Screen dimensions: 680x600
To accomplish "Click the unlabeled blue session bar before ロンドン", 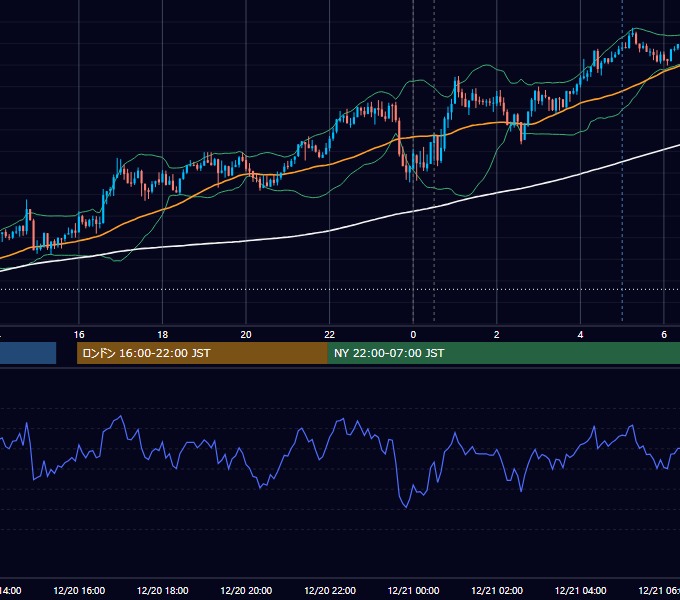I will [28, 353].
